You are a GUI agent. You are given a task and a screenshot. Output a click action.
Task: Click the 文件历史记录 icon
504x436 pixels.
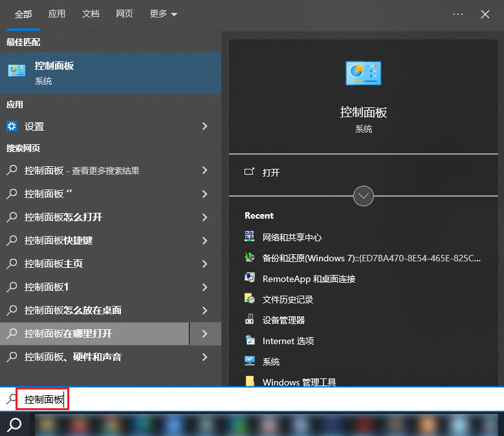click(250, 298)
